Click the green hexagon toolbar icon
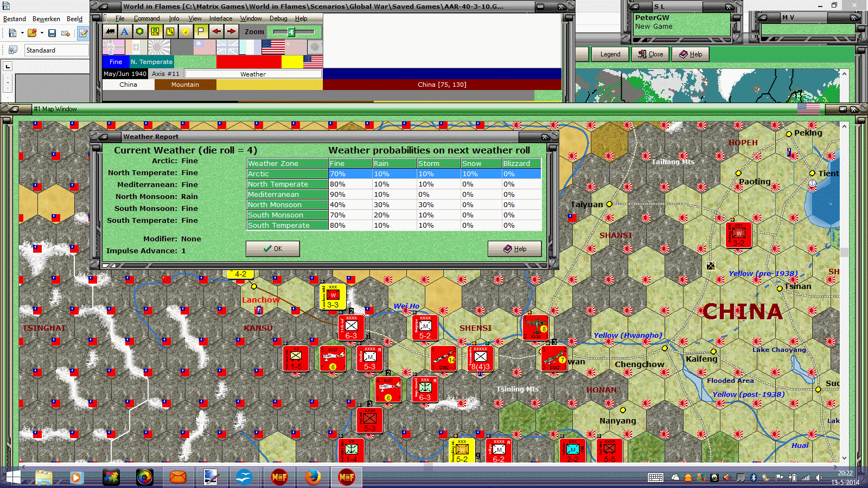 [x=140, y=31]
